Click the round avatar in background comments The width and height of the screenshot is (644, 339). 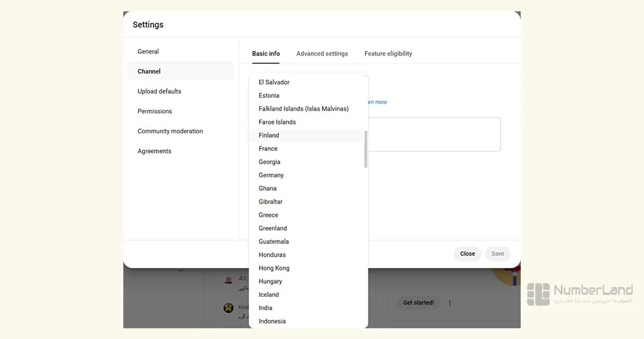click(229, 308)
